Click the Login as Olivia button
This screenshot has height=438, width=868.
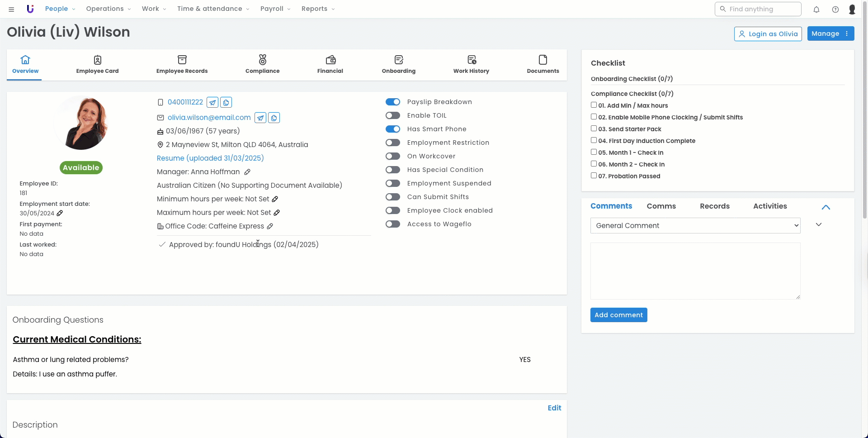click(x=768, y=33)
